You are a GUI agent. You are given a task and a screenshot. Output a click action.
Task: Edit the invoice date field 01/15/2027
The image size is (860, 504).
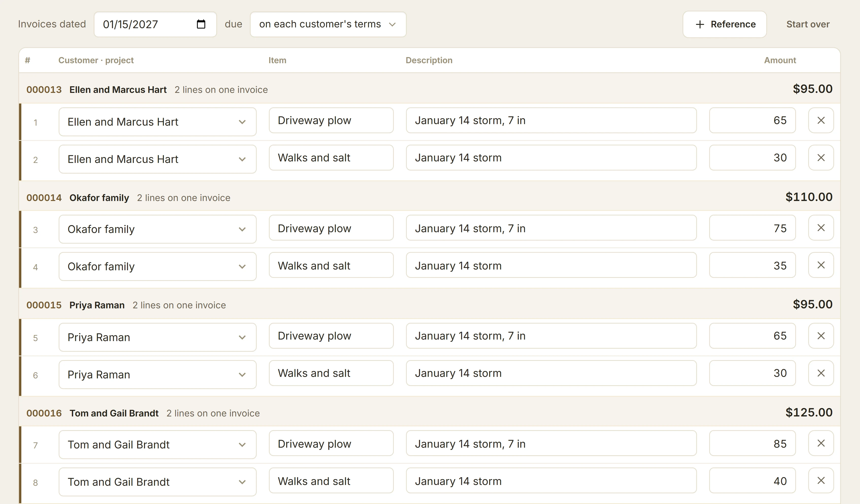pyautogui.click(x=155, y=24)
